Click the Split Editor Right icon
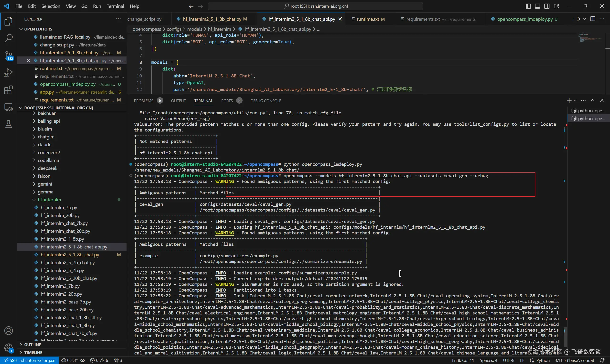Image resolution: width=610 pixels, height=364 pixels. click(593, 19)
